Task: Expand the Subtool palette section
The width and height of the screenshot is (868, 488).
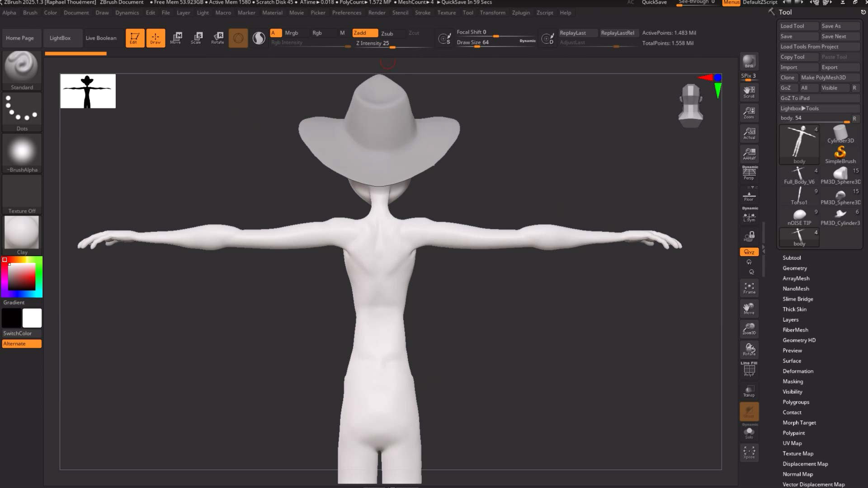Action: [792, 258]
